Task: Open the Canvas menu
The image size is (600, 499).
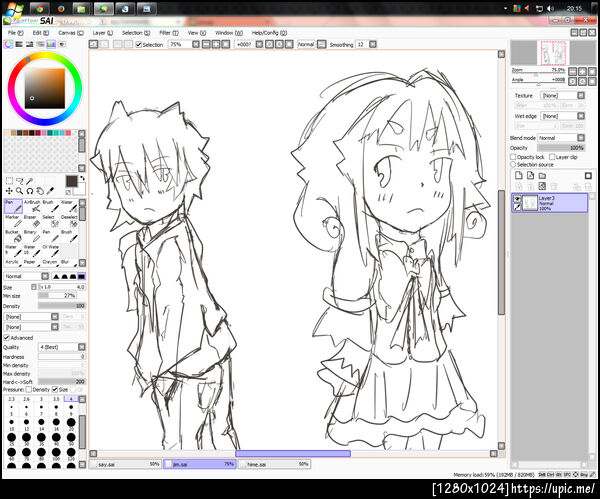Action: pos(71,33)
